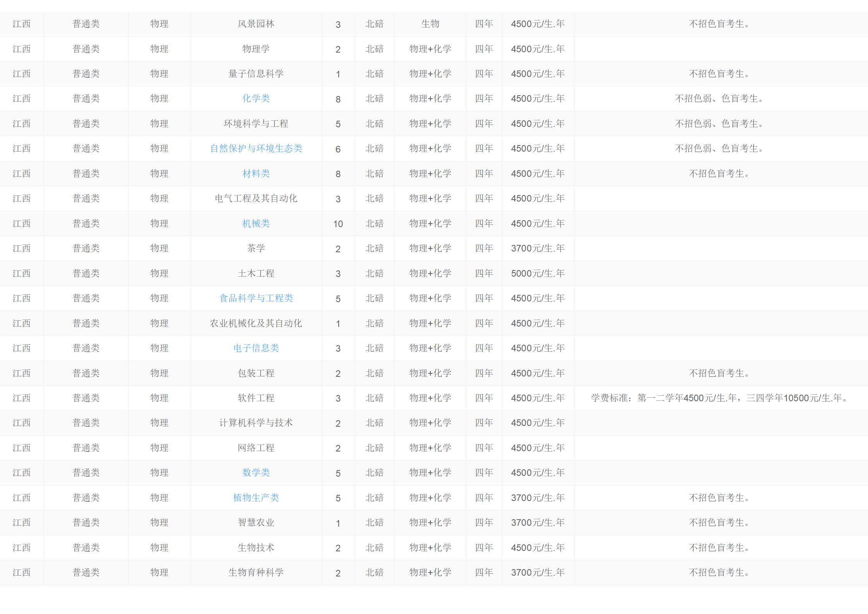Viewport: 868px width, 614px height.
Task: Select the 电气工程及其自动化 major cell
Action: tap(256, 198)
